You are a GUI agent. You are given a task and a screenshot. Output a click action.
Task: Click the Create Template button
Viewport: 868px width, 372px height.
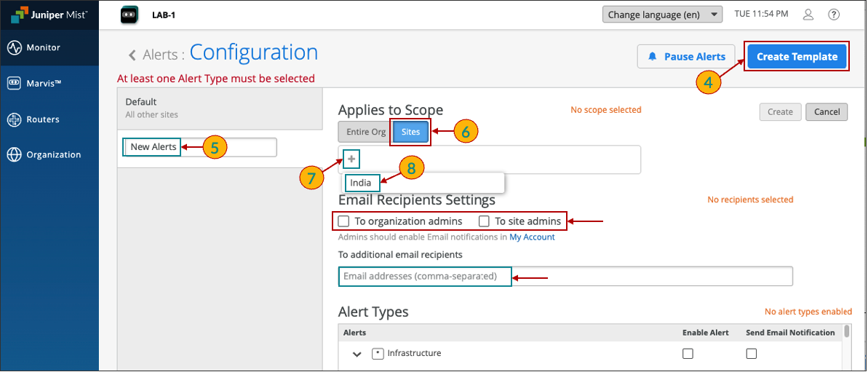coord(797,57)
